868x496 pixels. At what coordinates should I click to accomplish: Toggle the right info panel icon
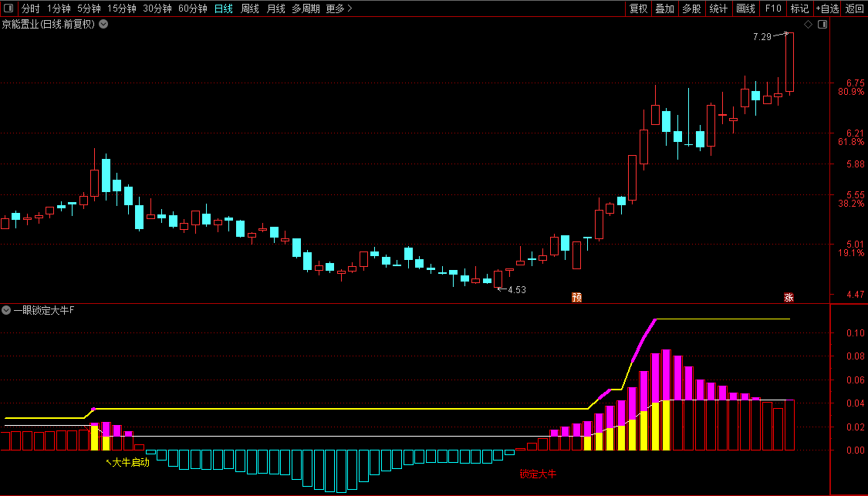pos(822,25)
